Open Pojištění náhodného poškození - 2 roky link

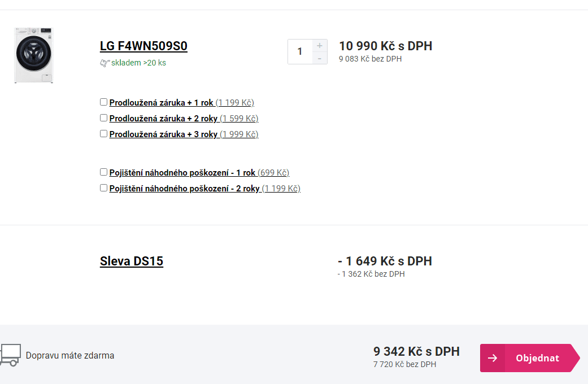pyautogui.click(x=204, y=189)
